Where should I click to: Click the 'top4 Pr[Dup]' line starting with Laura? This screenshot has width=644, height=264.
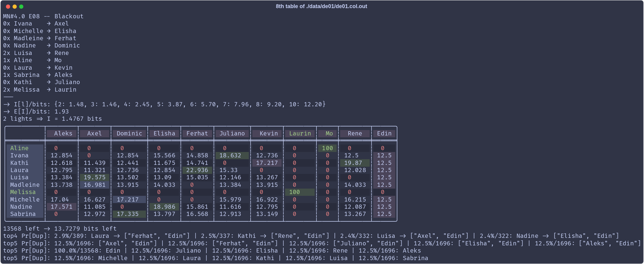pos(311,236)
